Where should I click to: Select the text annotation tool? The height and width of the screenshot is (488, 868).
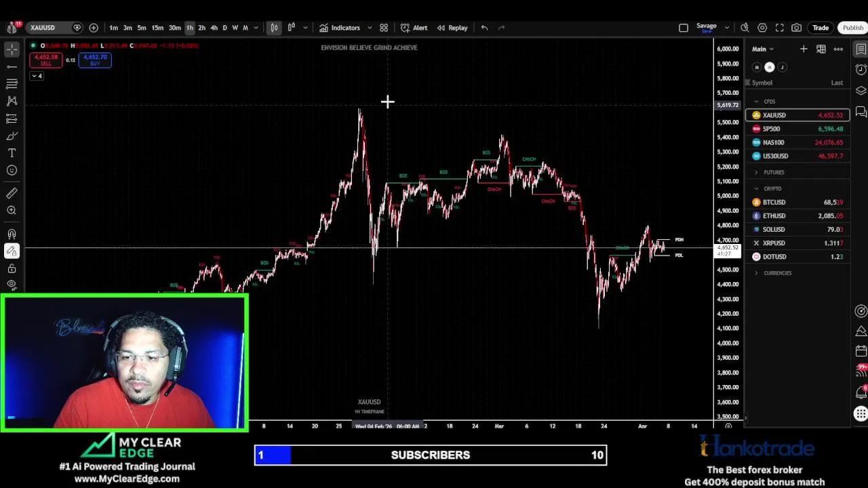(x=12, y=153)
